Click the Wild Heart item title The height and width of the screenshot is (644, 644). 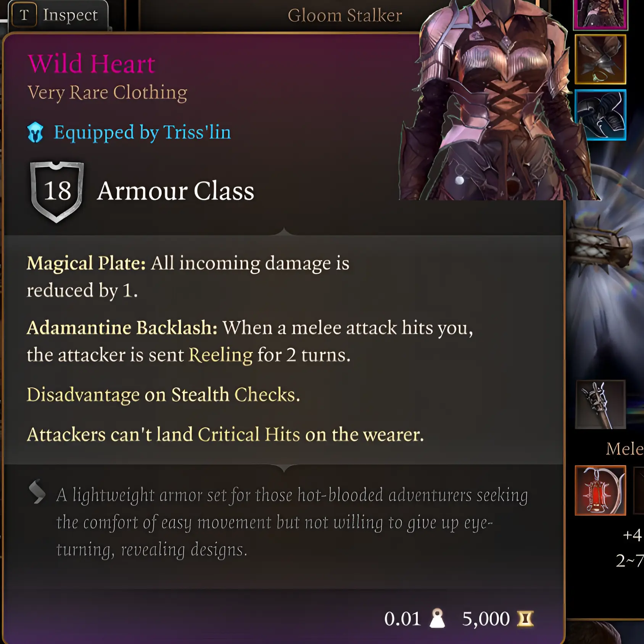tap(92, 63)
